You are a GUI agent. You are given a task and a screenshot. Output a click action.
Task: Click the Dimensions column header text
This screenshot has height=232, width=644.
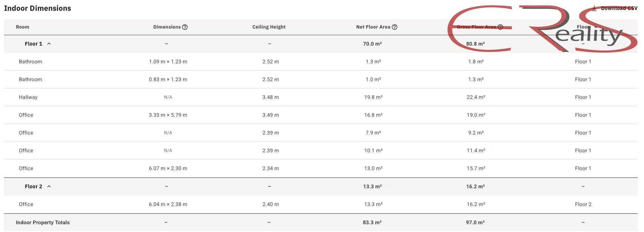(167, 27)
